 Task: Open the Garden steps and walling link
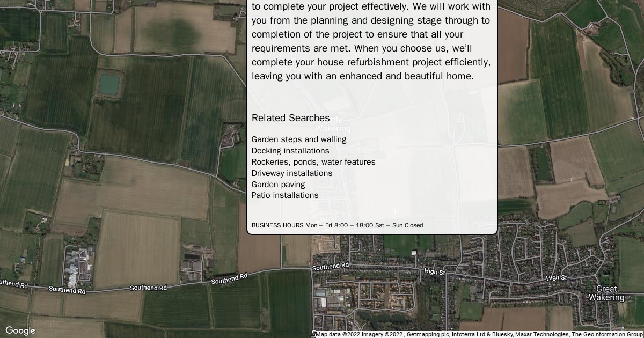299,139
